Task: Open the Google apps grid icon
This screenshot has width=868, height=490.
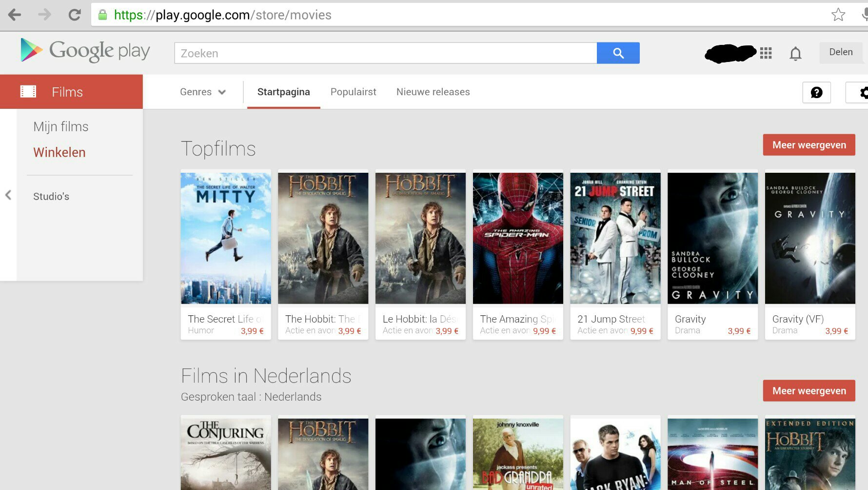Action: [x=766, y=53]
